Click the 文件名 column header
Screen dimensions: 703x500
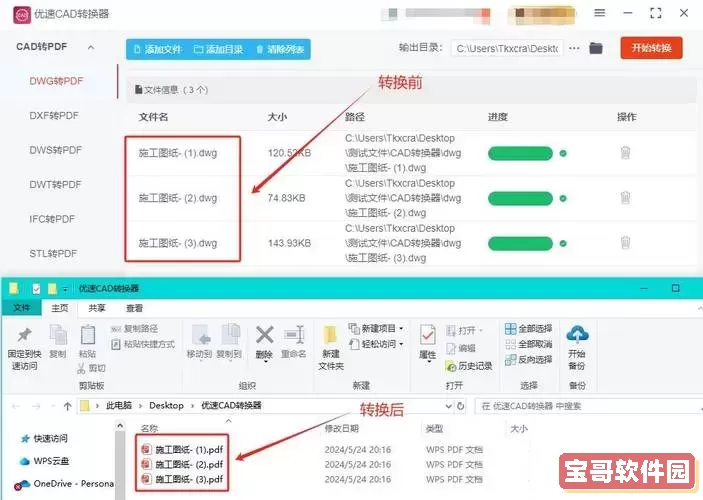153,117
